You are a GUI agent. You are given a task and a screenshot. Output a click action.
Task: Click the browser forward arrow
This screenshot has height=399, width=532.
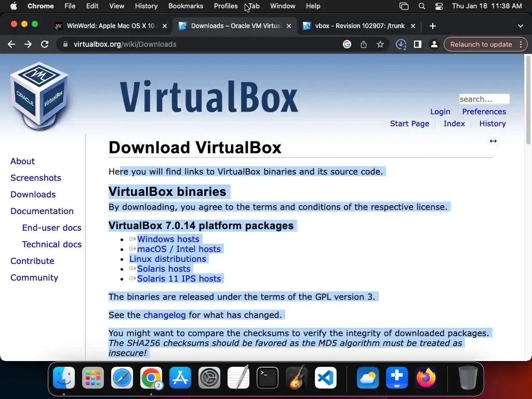pos(28,44)
